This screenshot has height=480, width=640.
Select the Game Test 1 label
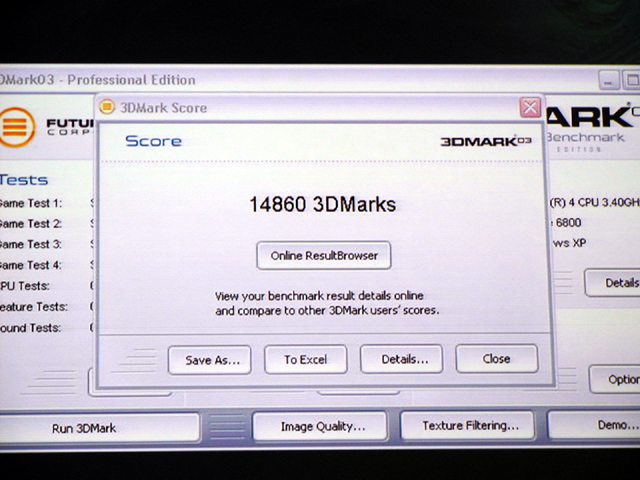click(30, 203)
